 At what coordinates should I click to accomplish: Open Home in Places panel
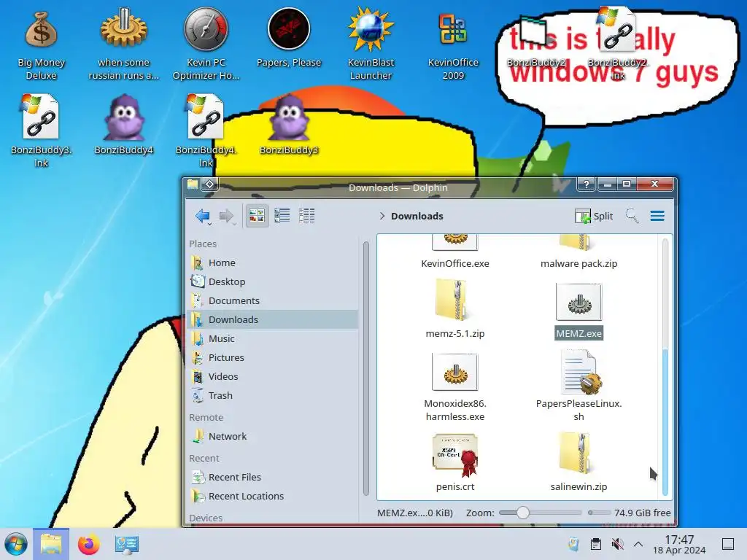[273, 262]
